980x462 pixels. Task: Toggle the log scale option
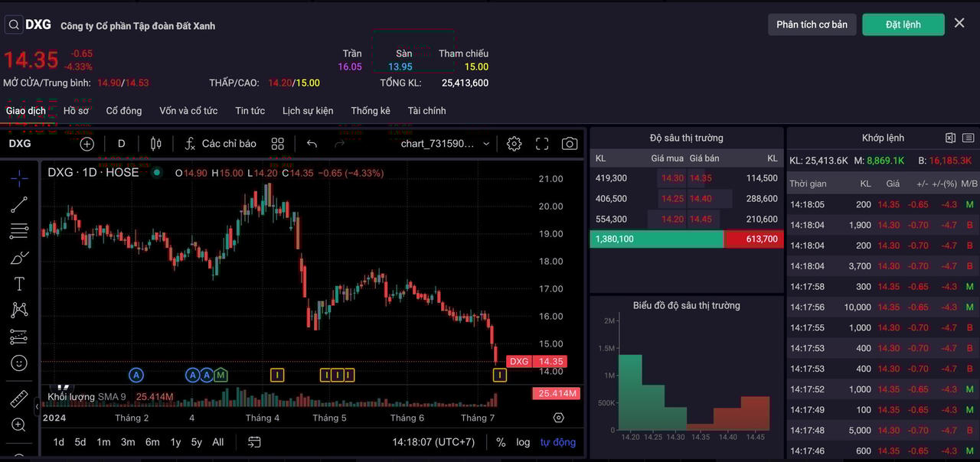[x=523, y=442]
